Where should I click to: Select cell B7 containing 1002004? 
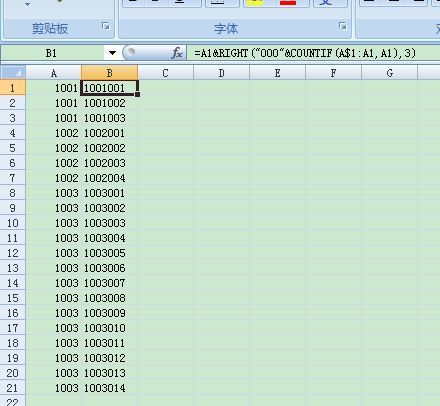coord(109,178)
